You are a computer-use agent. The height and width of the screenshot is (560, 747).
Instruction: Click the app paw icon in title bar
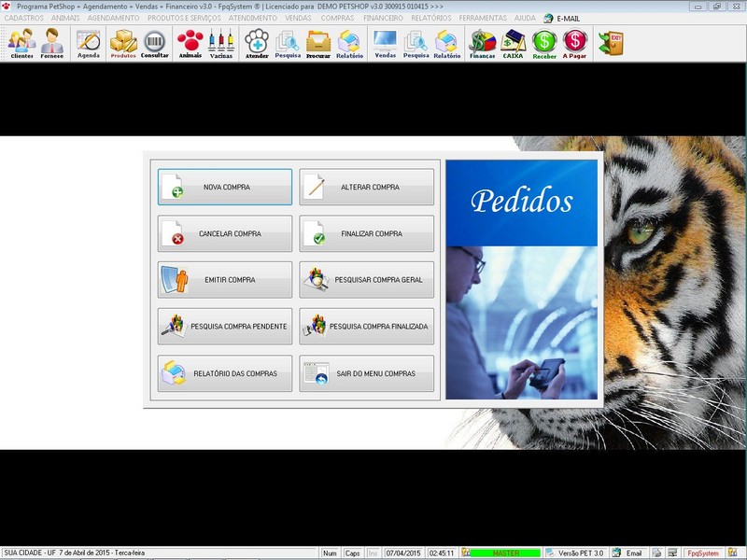[x=7, y=7]
